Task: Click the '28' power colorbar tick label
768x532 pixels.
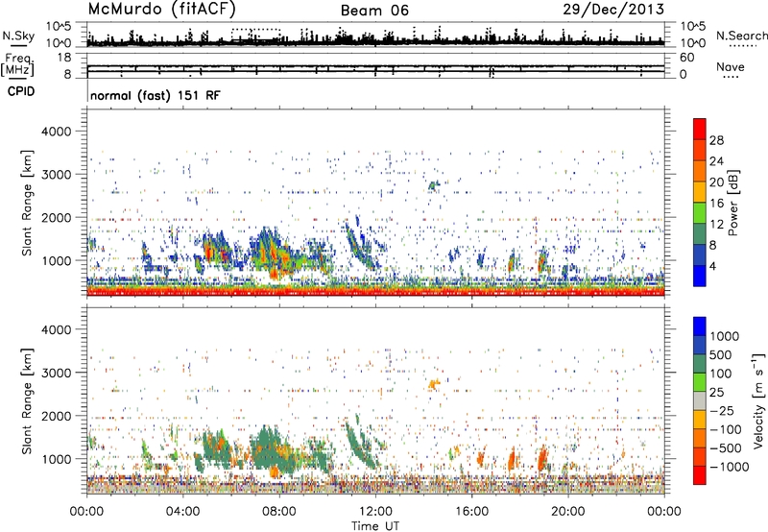Action: (716, 140)
